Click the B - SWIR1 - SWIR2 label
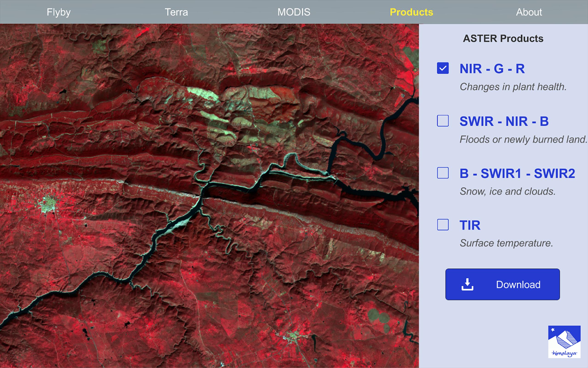This screenshot has height=368, width=588. coord(517,173)
